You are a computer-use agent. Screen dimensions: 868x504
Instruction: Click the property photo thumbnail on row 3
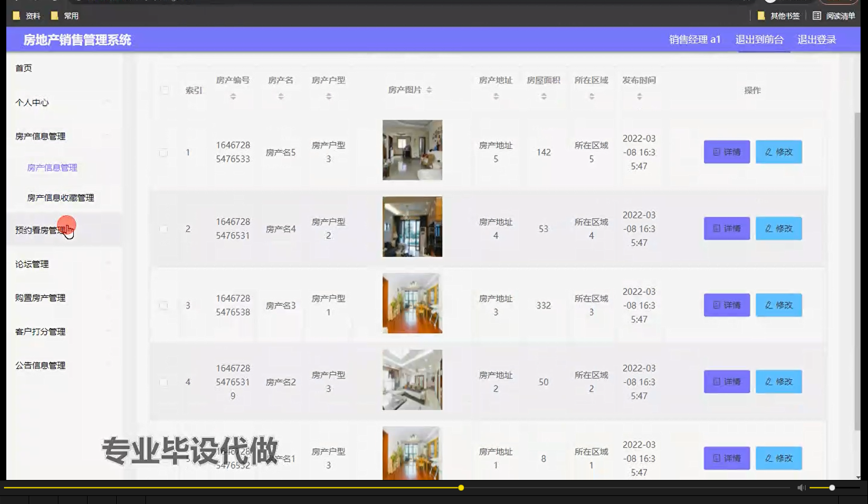tap(412, 303)
